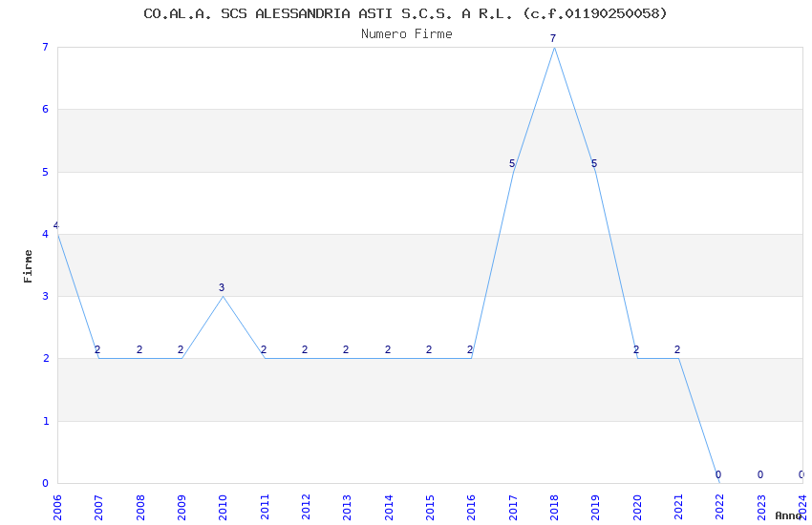Click the peak data label 7 for 2018
The image size is (812, 525).
(x=553, y=38)
